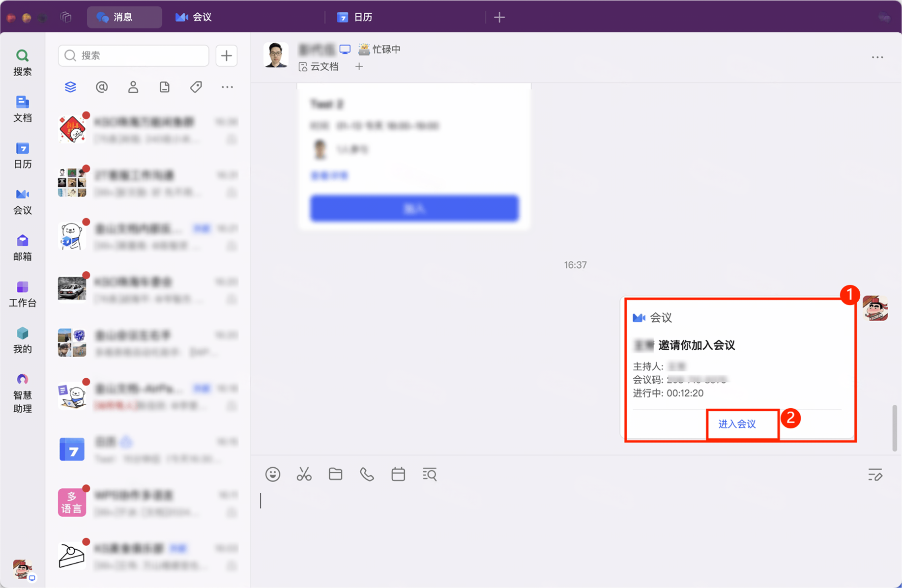Open the chat more options menu
The width and height of the screenshot is (902, 588).
tap(877, 57)
